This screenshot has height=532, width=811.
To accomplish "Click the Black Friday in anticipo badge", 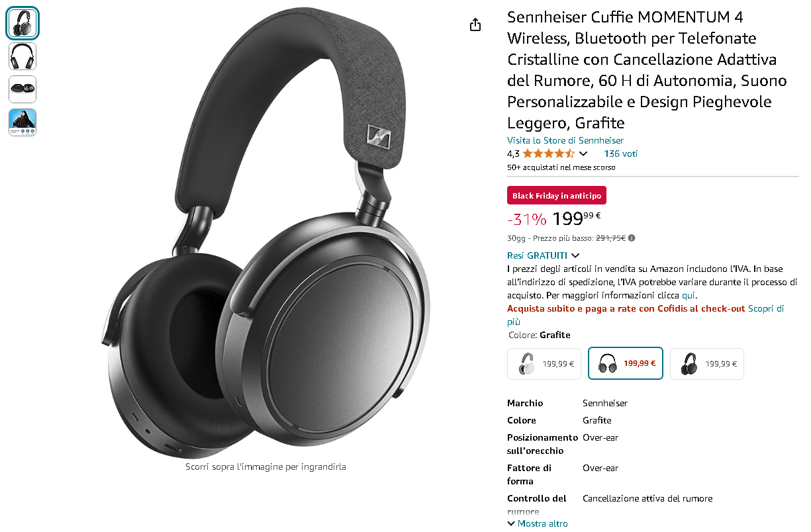I will point(557,196).
